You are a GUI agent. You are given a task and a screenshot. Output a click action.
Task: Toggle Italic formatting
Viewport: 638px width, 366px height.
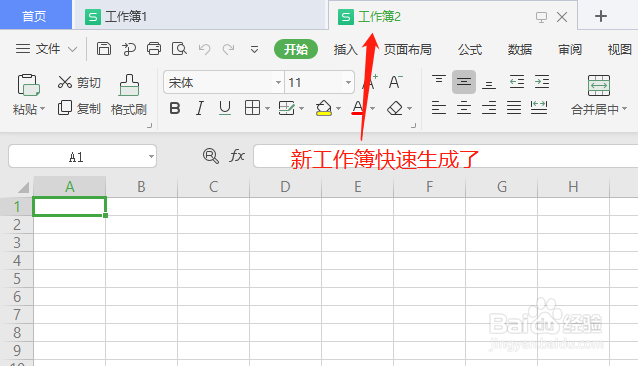point(199,109)
